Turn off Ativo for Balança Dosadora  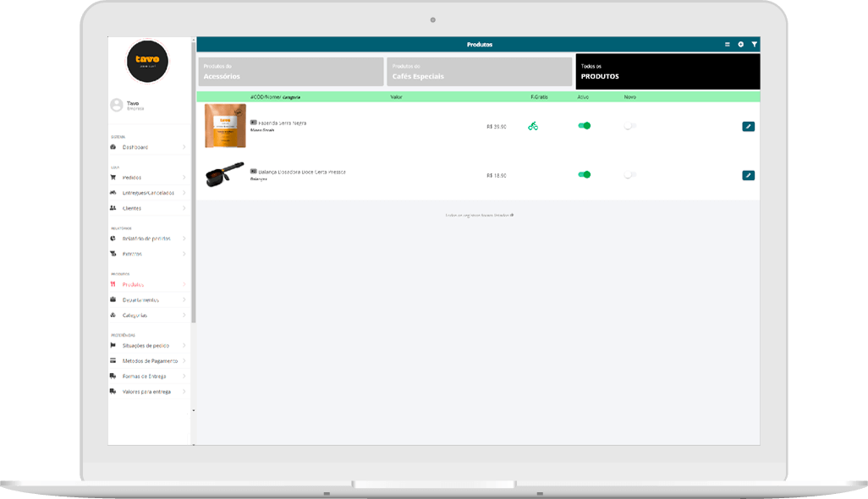click(x=584, y=175)
